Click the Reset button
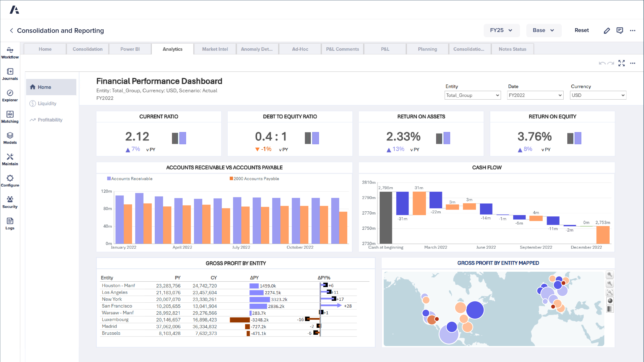 [x=582, y=30]
